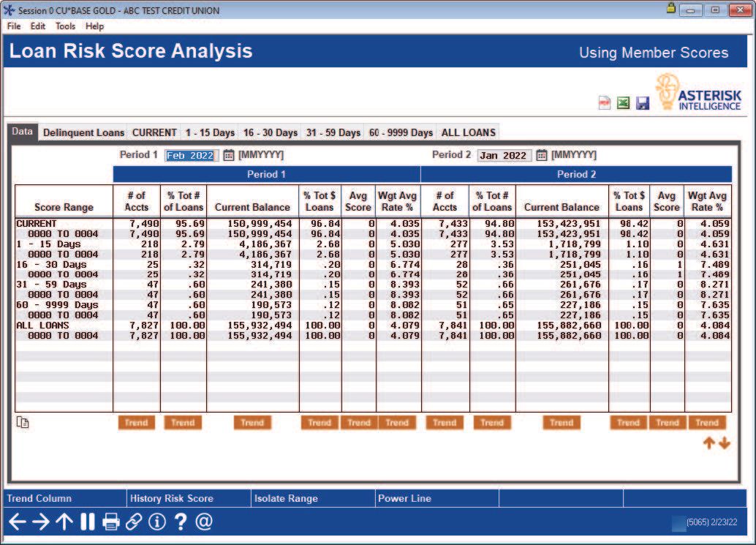756x545 pixels.
Task: Click the Asterisk Intelligence logo
Action: 698,93
